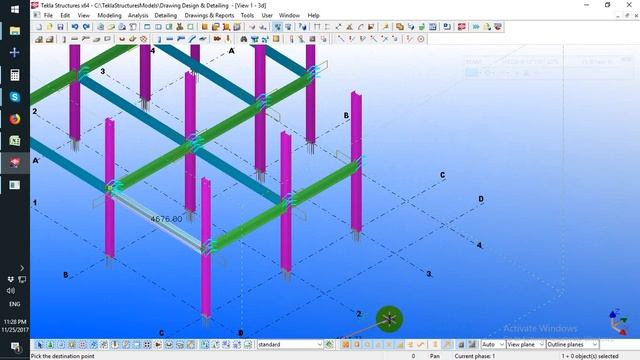Select the concrete panel tool
The image size is (640, 360).
(107, 39)
